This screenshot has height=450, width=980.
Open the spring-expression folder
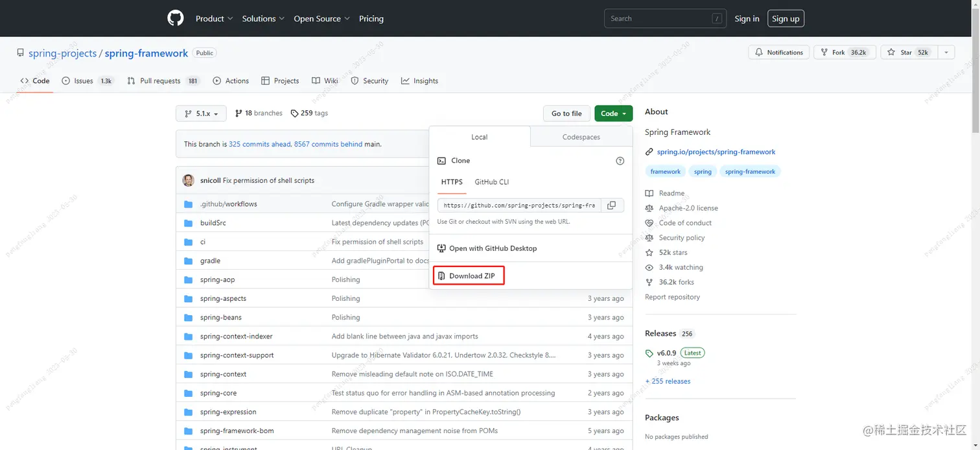pyautogui.click(x=228, y=412)
